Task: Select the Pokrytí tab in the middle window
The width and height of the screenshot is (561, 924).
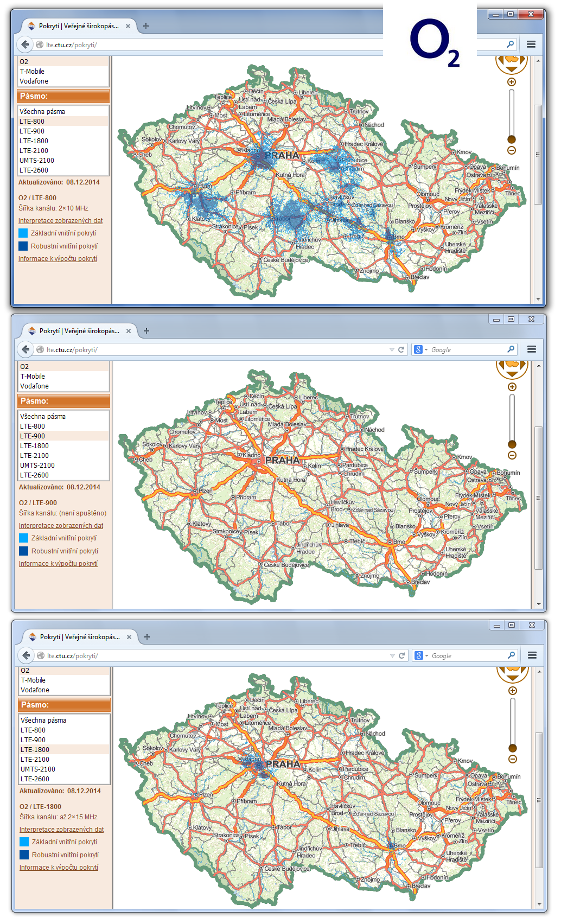Action: pyautogui.click(x=79, y=330)
